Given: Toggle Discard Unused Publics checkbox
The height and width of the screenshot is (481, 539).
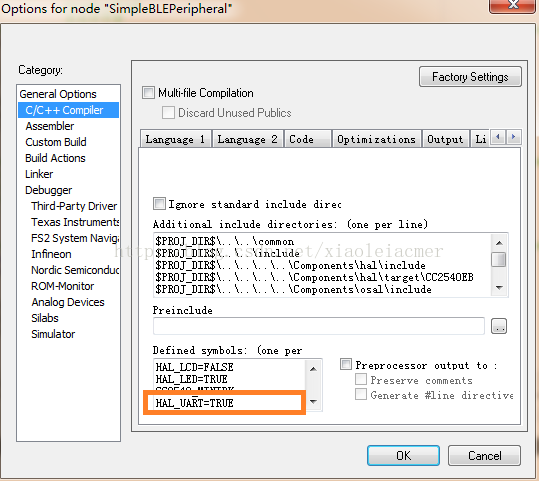Looking at the screenshot, I should (168, 113).
